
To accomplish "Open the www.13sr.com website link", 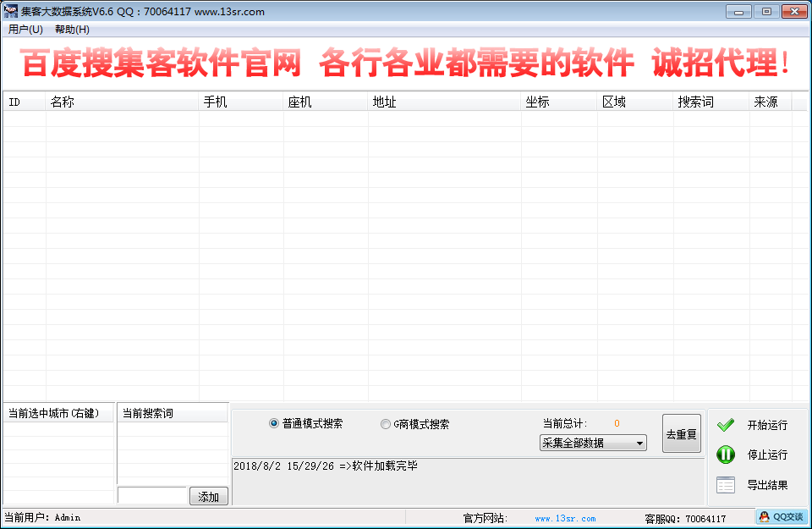I will point(565,518).
